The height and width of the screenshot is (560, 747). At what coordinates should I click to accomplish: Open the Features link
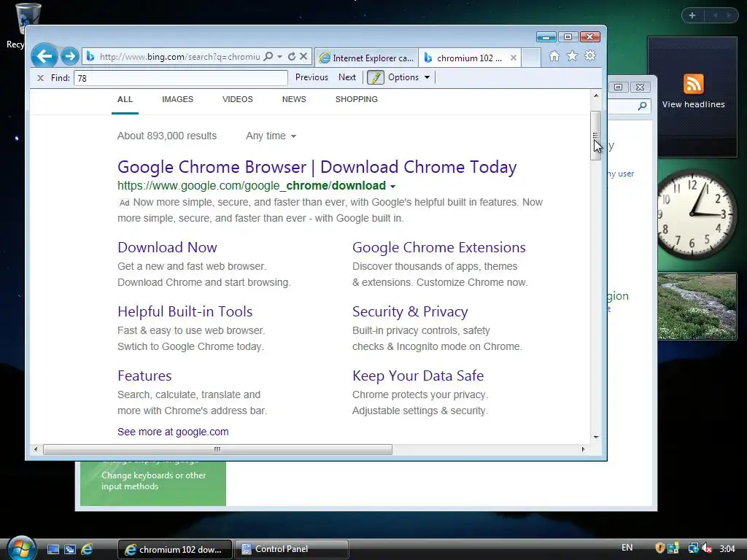pos(144,376)
